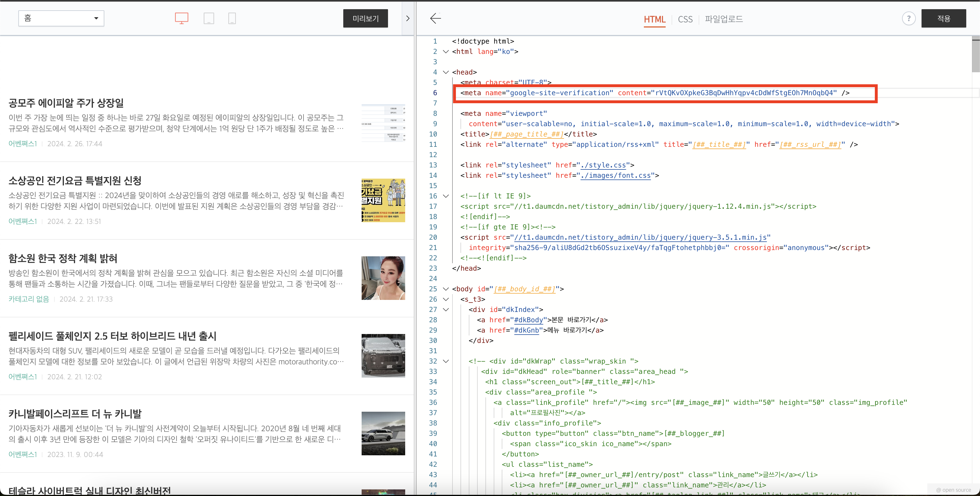Viewport: 980px width, 496px height.
Task: Fold the dkWrap comment block on line 32
Action: point(446,361)
